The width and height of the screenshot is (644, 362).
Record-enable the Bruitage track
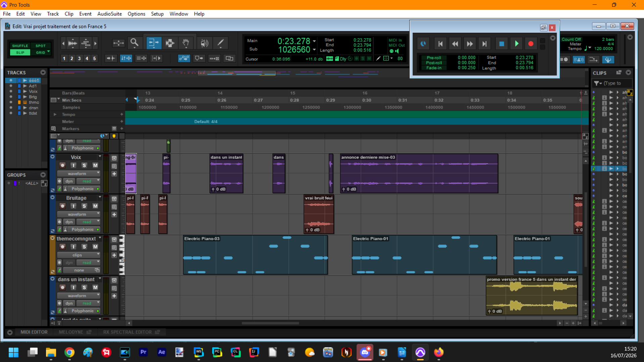(x=62, y=206)
